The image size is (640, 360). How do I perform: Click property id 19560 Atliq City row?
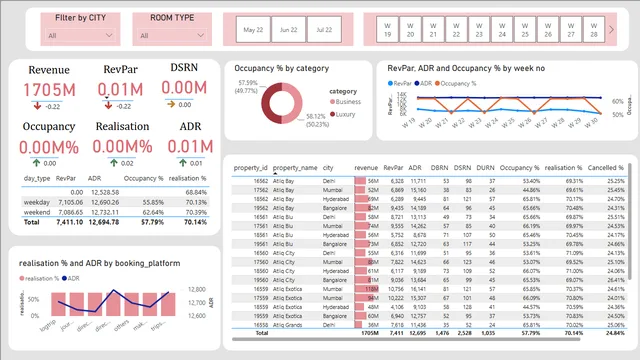429,280
